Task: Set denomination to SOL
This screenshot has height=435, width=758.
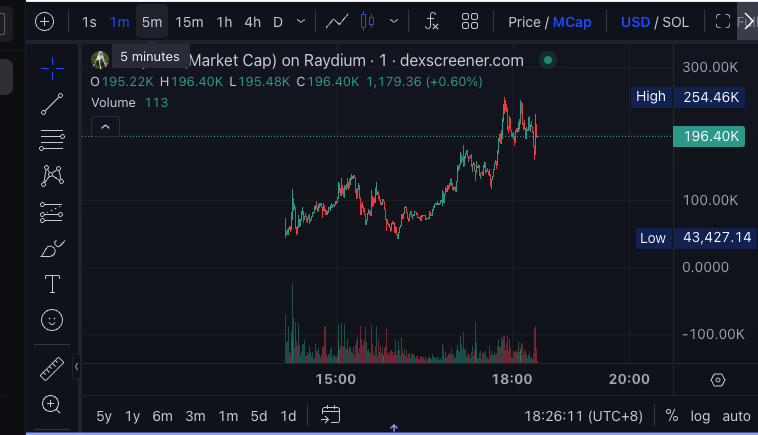Action: pos(675,22)
